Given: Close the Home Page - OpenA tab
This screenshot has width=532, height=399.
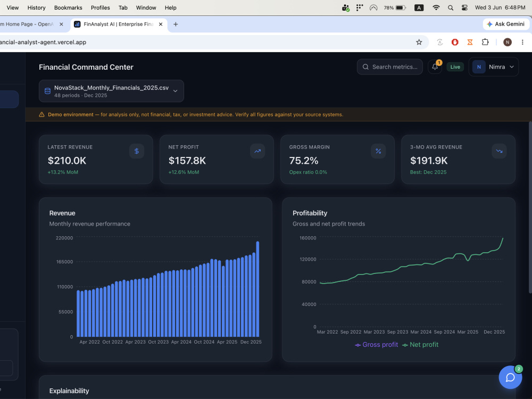Looking at the screenshot, I should pos(61,24).
